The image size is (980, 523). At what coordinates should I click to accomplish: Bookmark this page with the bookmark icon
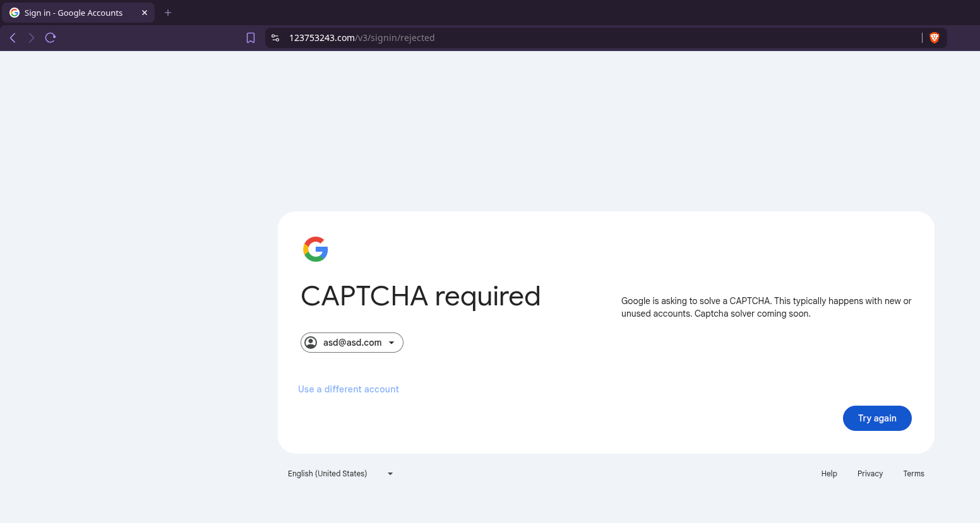pos(251,38)
